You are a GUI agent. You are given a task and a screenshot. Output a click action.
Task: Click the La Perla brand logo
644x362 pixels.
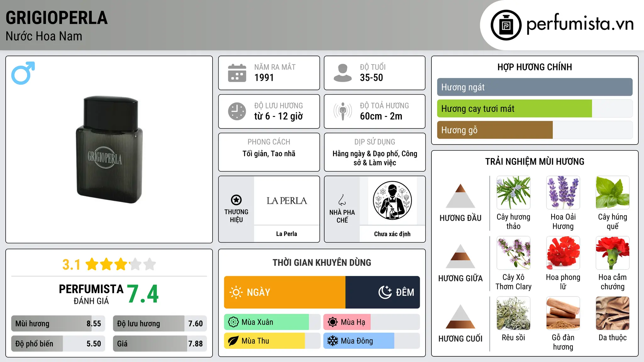[x=286, y=200]
